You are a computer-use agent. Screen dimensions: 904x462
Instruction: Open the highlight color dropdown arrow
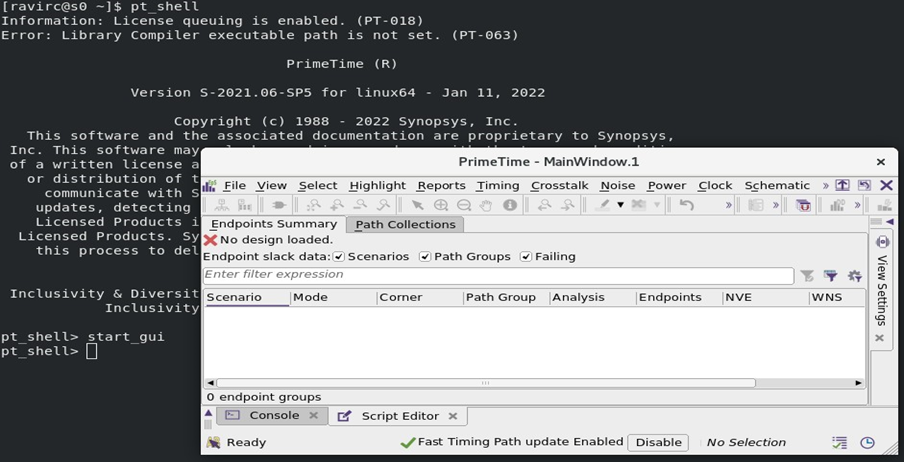point(620,205)
